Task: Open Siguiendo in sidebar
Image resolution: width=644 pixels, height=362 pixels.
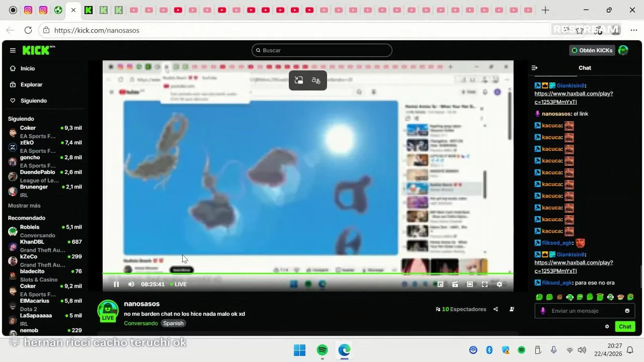Action: pos(33,101)
